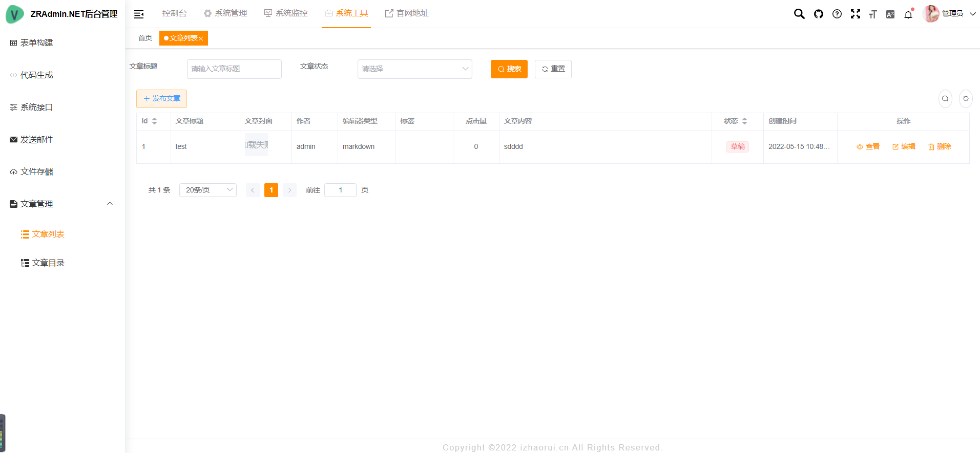
Task: Sort the table by id column
Action: 154,121
